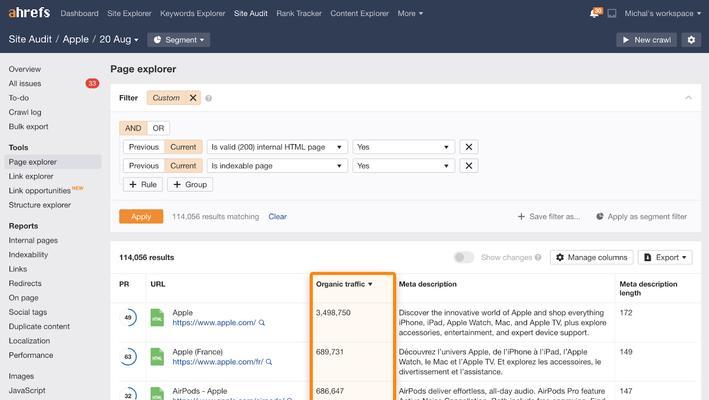Open the notifications bell
The height and width of the screenshot is (400, 709).
pyautogui.click(x=595, y=13)
